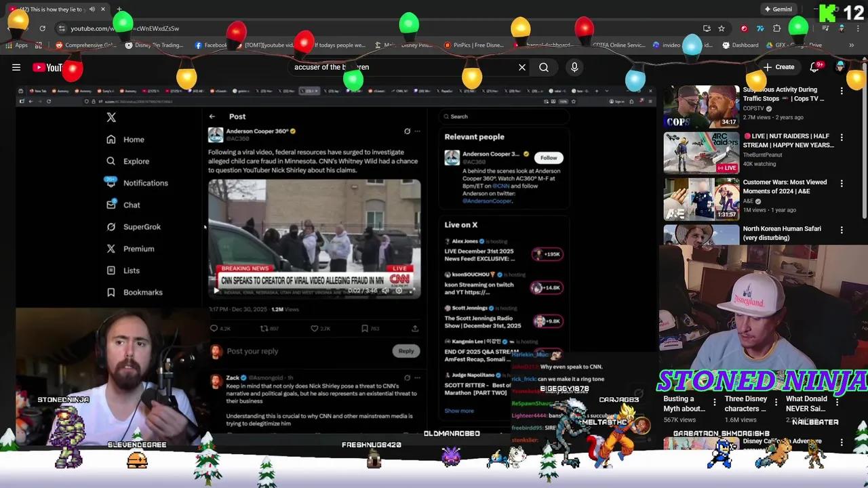Open the Apps bookmark shortcut
The height and width of the screenshot is (488, 868).
tap(17, 45)
